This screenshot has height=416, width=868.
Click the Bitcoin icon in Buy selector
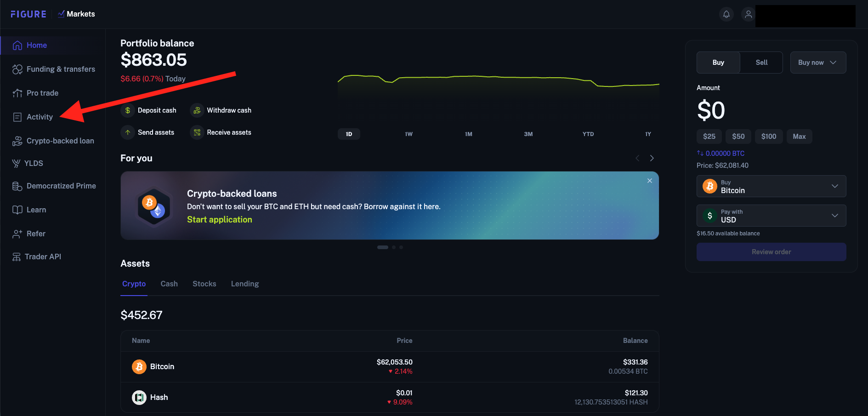[x=710, y=186]
